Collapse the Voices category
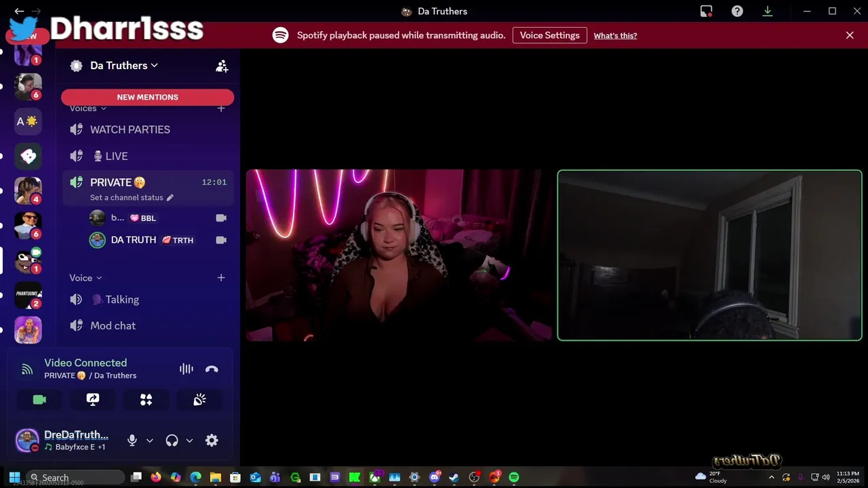 pyautogui.click(x=88, y=108)
